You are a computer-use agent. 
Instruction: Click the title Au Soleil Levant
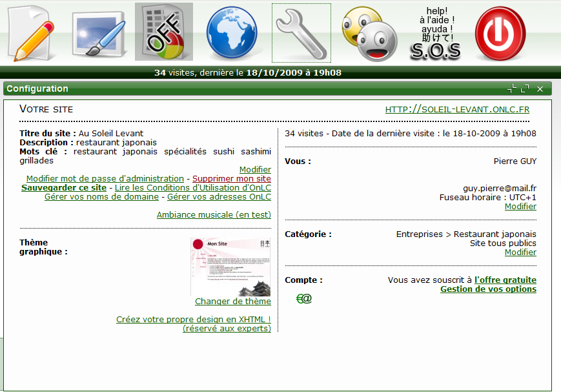click(x=111, y=133)
